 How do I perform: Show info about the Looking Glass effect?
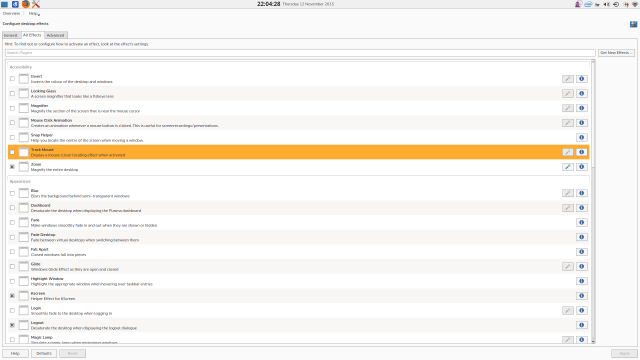pos(582,93)
